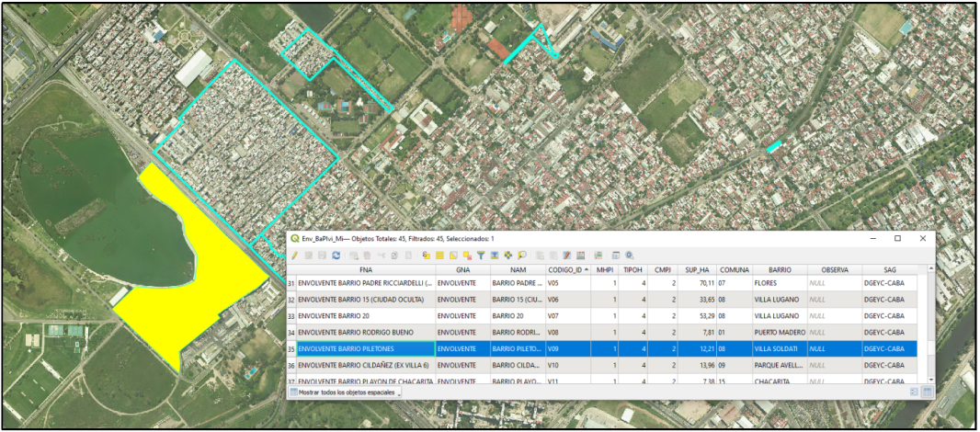Click the 53,29 area value cell

pyautogui.click(x=697, y=315)
